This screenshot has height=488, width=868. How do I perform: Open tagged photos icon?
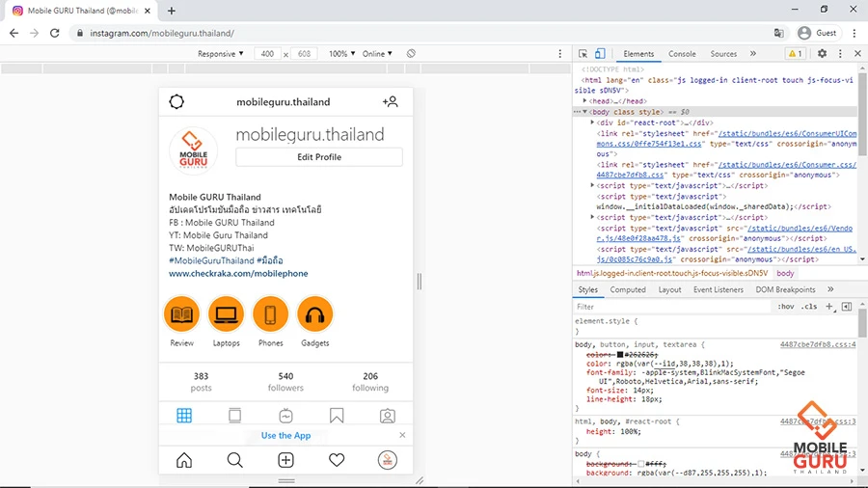coord(388,416)
